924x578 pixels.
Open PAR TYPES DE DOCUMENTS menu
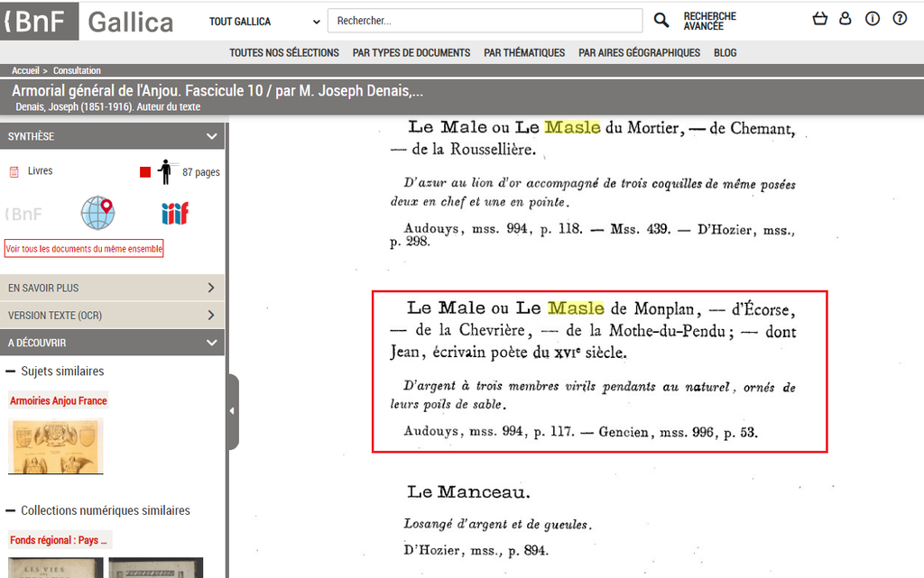pos(411,53)
